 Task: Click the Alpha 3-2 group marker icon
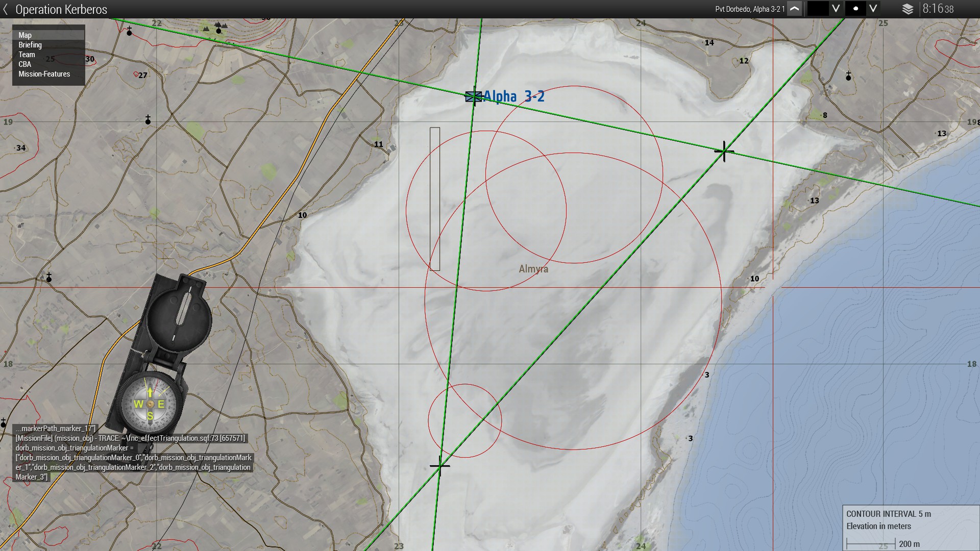pos(473,96)
